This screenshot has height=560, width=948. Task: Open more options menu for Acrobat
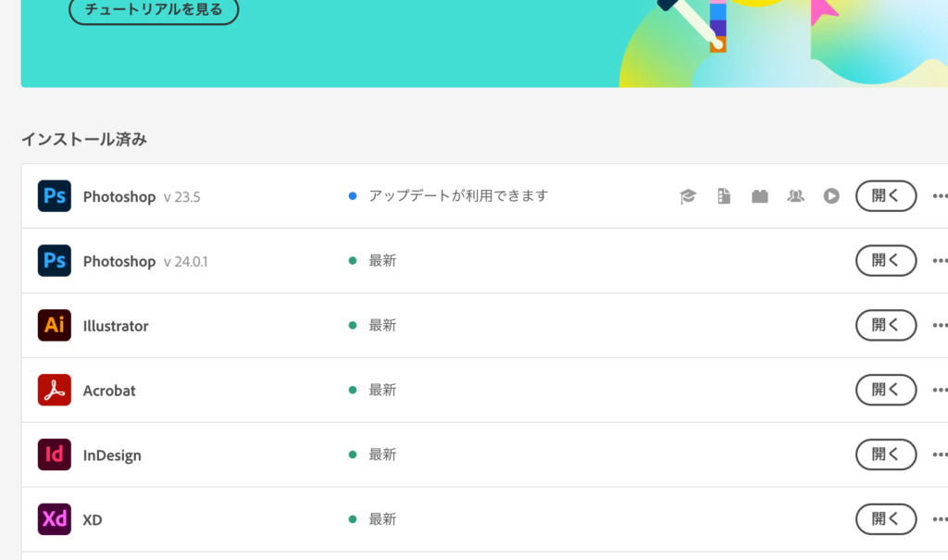click(941, 390)
